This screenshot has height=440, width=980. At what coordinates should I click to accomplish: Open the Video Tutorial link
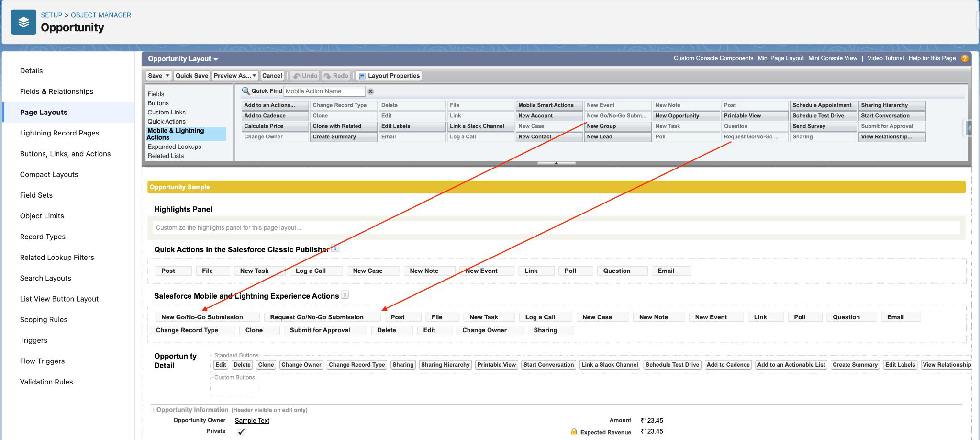886,58
